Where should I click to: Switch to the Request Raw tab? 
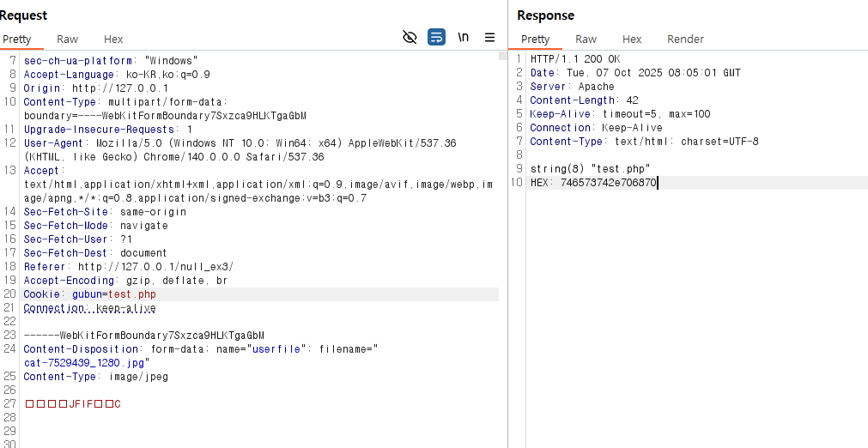(x=67, y=39)
